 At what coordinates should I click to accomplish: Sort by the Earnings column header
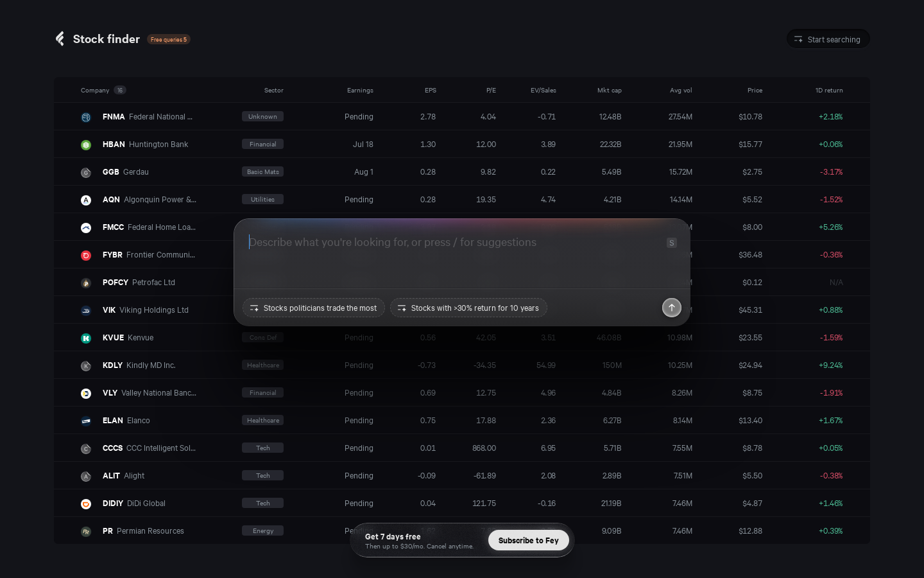coord(360,91)
